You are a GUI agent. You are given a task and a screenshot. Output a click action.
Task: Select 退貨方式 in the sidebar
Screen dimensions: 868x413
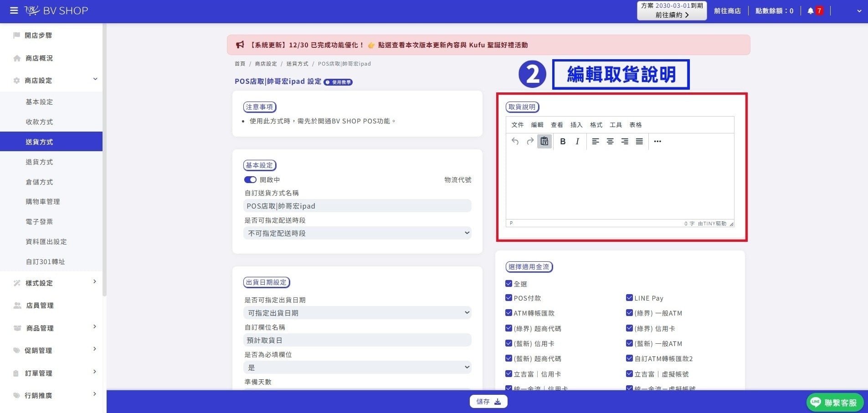click(x=39, y=162)
